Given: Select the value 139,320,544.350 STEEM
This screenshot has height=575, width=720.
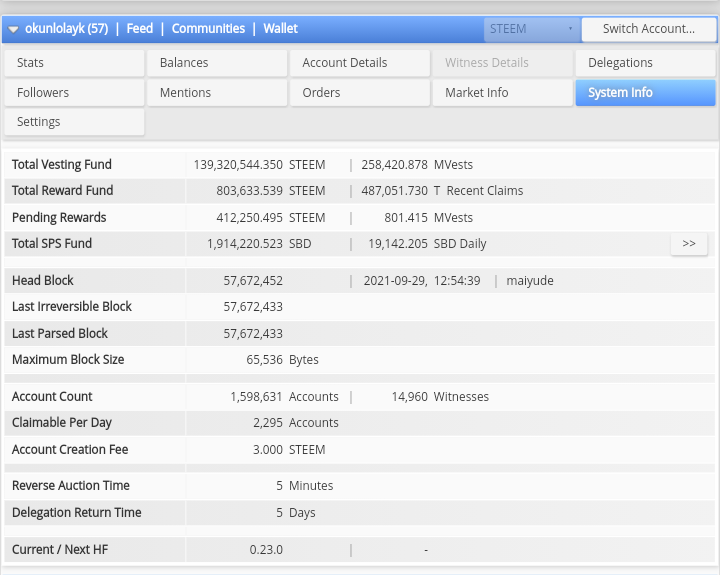Looking at the screenshot, I should (259, 165).
